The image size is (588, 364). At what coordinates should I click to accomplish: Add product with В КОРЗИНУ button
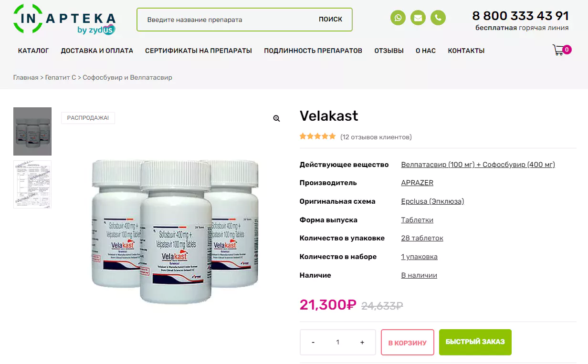coord(408,343)
